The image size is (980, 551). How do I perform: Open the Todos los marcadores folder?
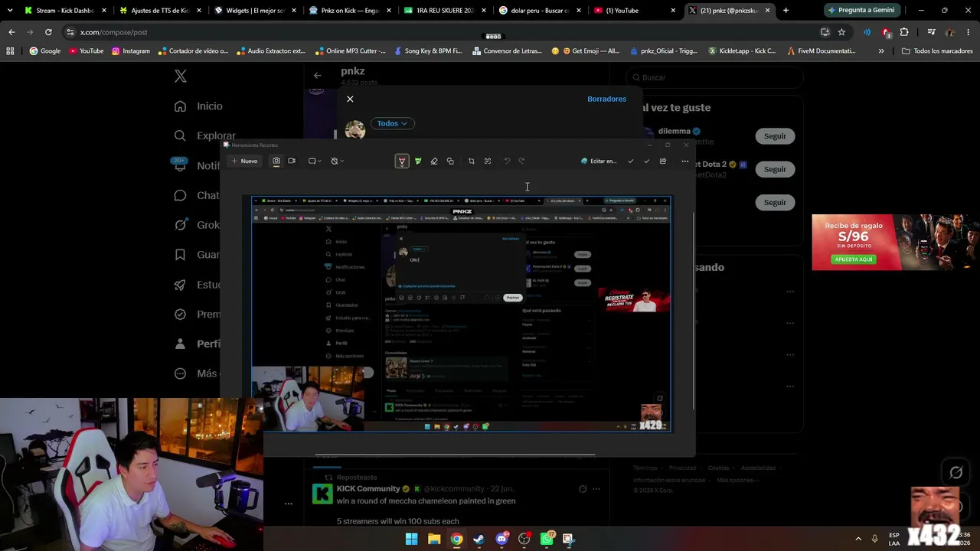click(936, 51)
